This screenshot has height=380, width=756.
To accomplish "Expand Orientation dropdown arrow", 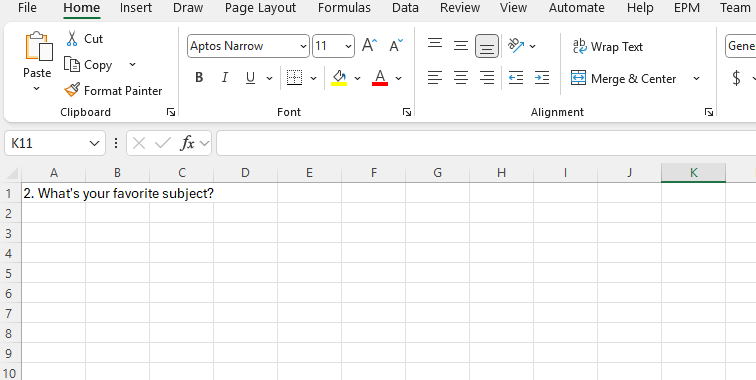I will (532, 46).
